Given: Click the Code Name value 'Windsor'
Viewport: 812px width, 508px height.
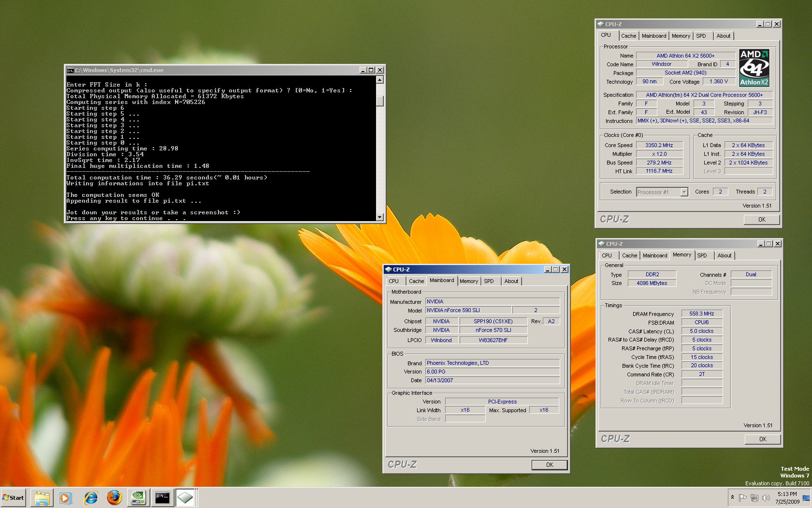Looking at the screenshot, I should [x=661, y=64].
